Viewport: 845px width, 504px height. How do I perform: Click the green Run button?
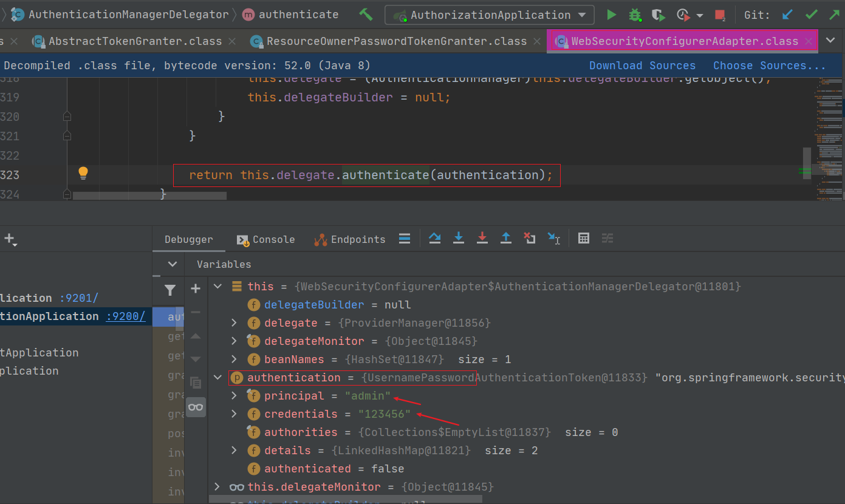click(612, 15)
